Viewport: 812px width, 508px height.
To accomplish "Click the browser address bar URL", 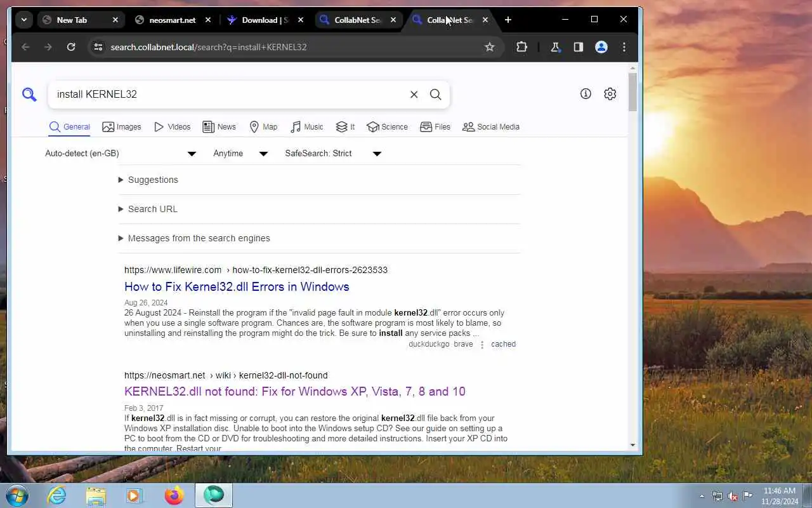I will [x=209, y=47].
